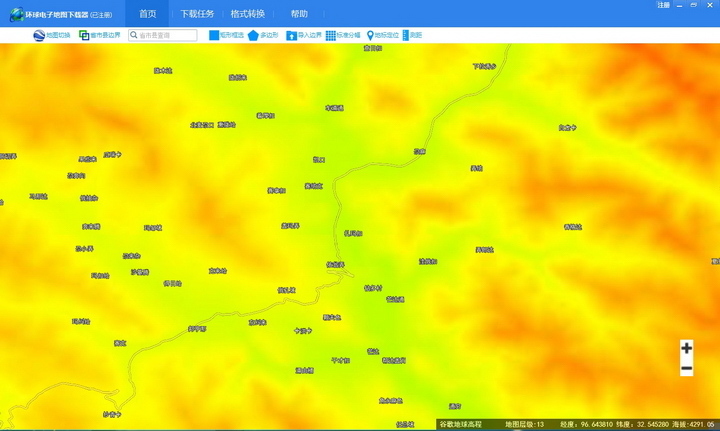The image size is (720, 431).
Task: Open the 帮助 help tab
Action: (x=299, y=14)
